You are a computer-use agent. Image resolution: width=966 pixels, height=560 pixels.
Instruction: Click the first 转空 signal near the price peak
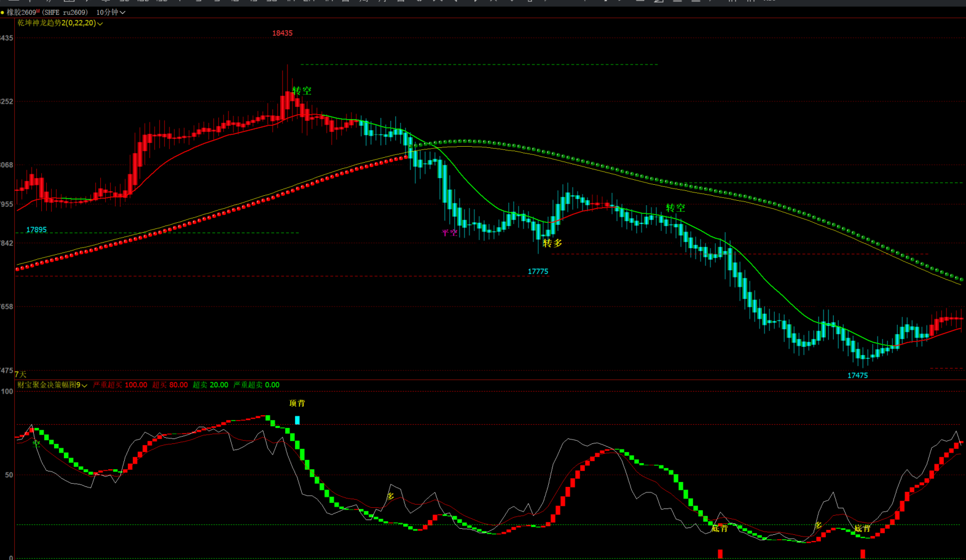coord(302,91)
